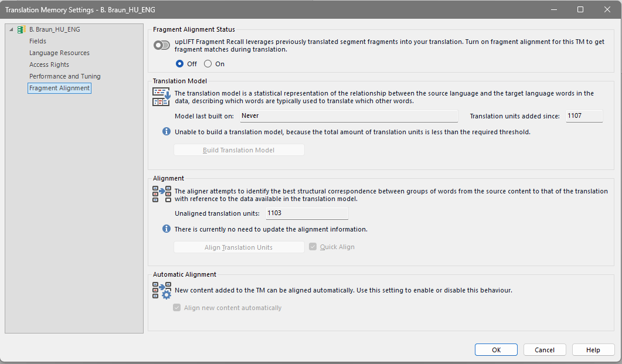622x364 pixels.
Task: Collapse the B. Braun_HU_ENG tree node
Action: click(10, 29)
